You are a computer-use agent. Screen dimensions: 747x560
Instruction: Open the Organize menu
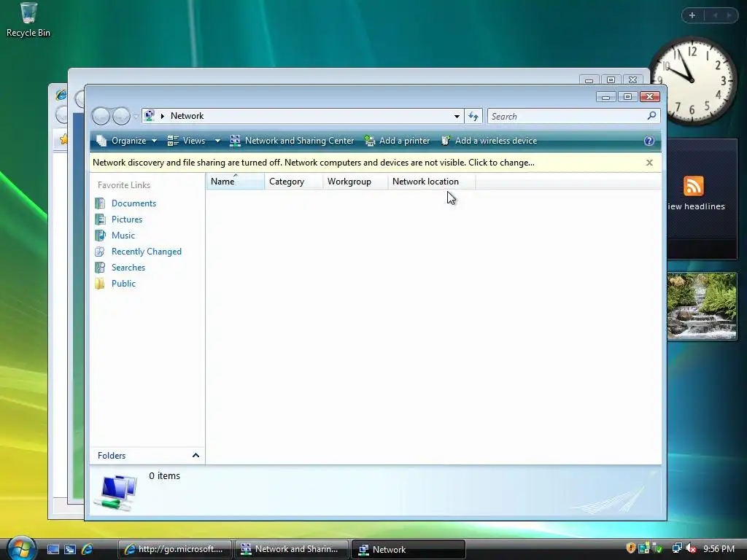(127, 141)
